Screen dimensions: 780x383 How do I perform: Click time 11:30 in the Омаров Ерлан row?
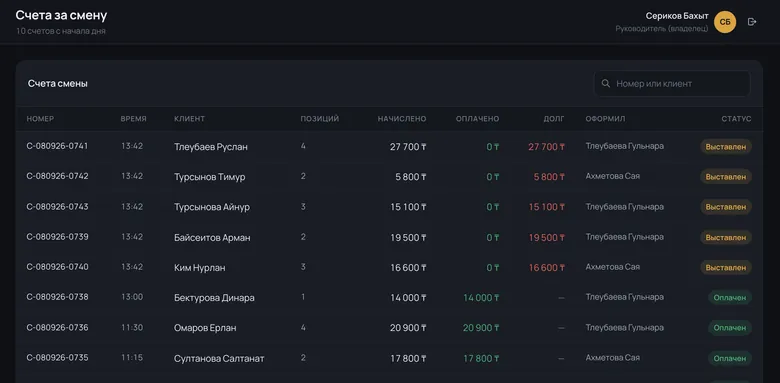[x=132, y=327]
